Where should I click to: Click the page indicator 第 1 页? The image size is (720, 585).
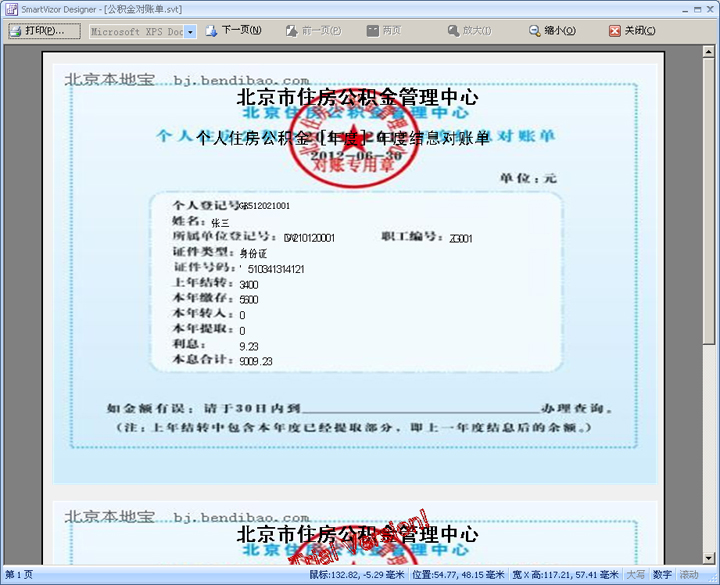click(x=19, y=574)
